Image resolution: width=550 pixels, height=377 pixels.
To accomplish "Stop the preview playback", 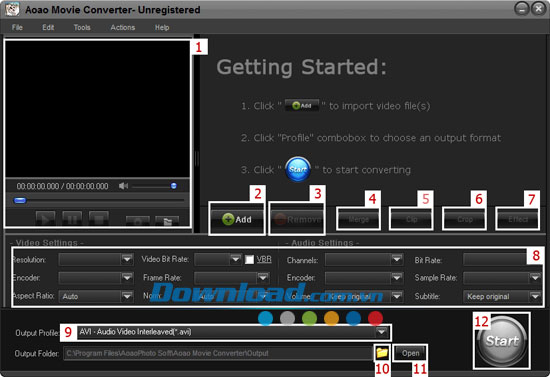I will [x=99, y=218].
